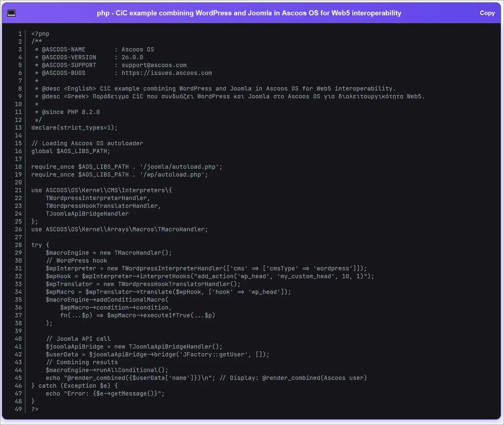Click the '$wpHook' interpretHooks line
The height and width of the screenshot is (425, 504).
click(210, 276)
